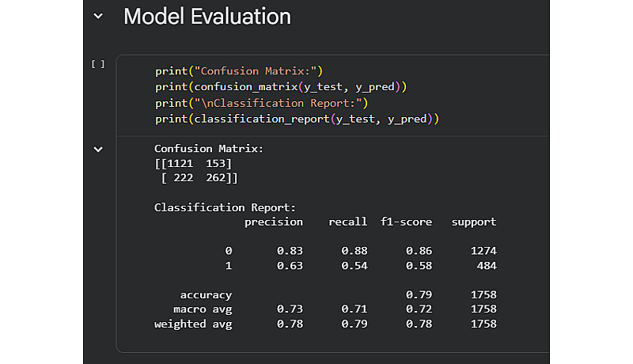Click the precision column header
Image resolution: width=633 pixels, height=364 pixels.
coord(273,222)
